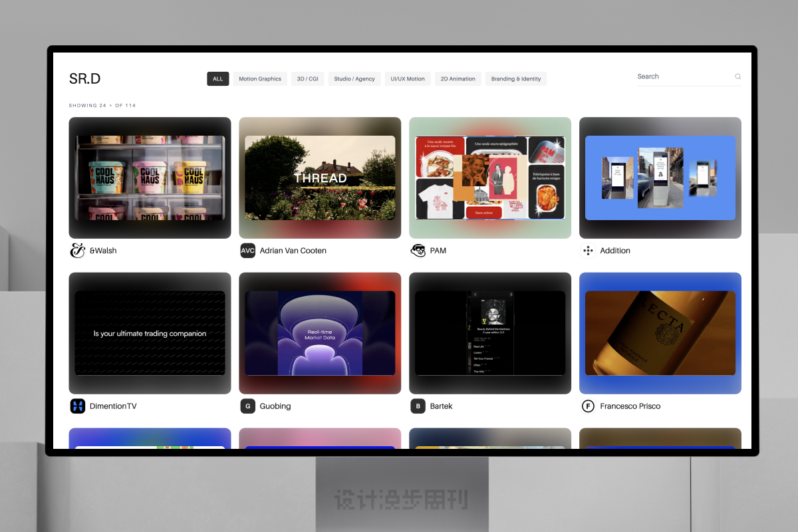The image size is (798, 532).
Task: Click the &Walsh ampersand logo icon
Action: pos(78,251)
